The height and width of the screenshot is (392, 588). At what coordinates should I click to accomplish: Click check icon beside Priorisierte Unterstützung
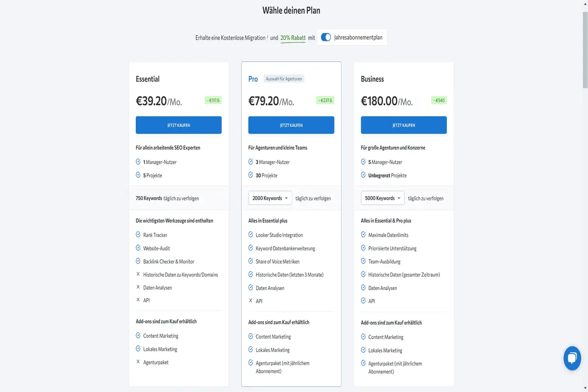(364, 248)
